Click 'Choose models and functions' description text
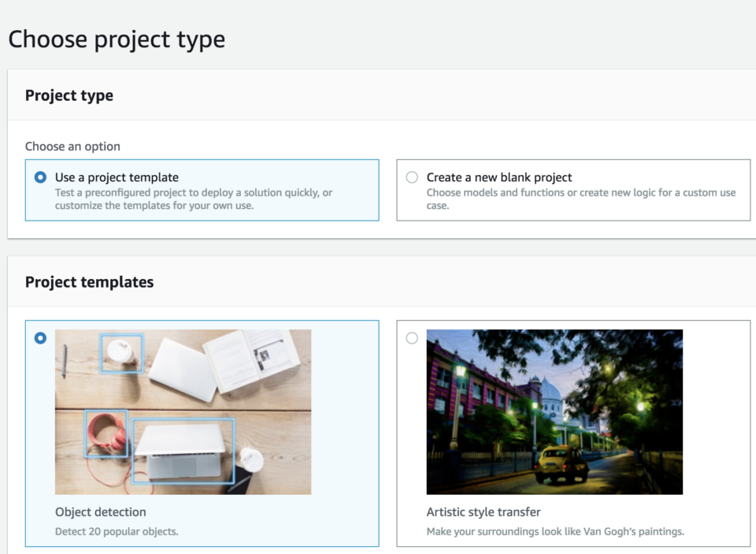 (x=581, y=199)
